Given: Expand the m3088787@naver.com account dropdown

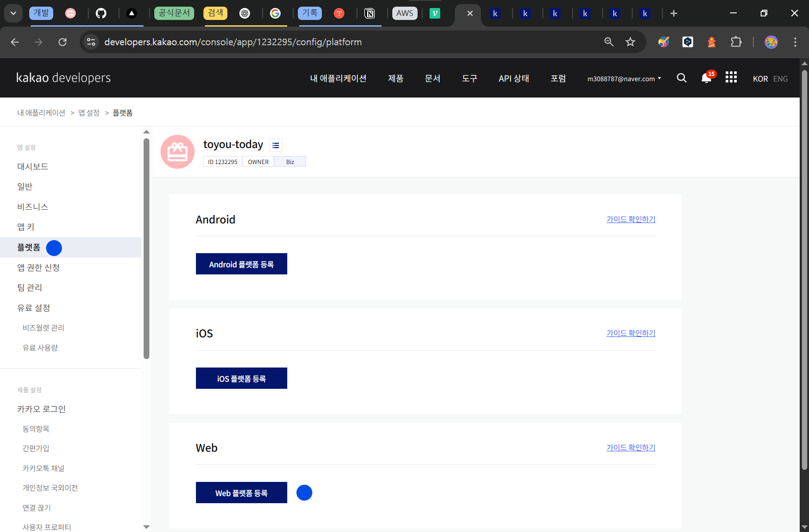Looking at the screenshot, I should (624, 79).
